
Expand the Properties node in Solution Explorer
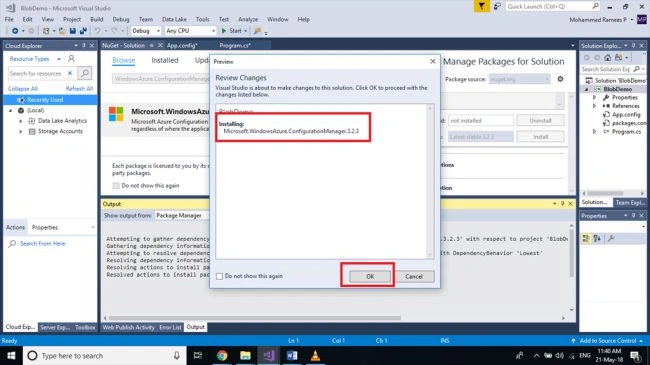tap(594, 97)
